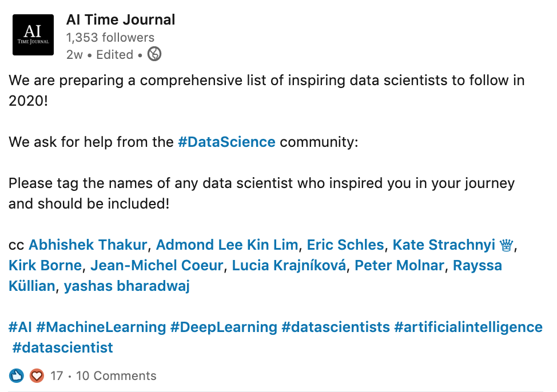557x392 pixels.
Task: Open Peter Molnar's profile
Action: (399, 266)
